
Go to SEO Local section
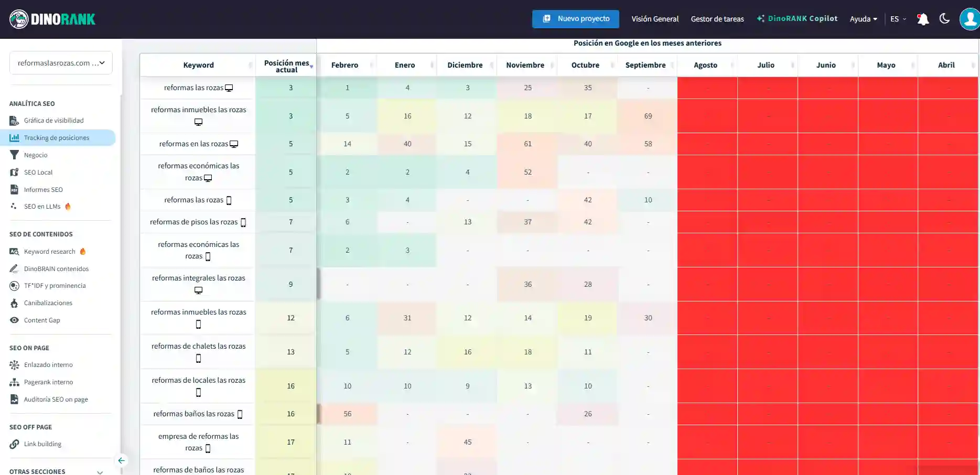tap(38, 172)
